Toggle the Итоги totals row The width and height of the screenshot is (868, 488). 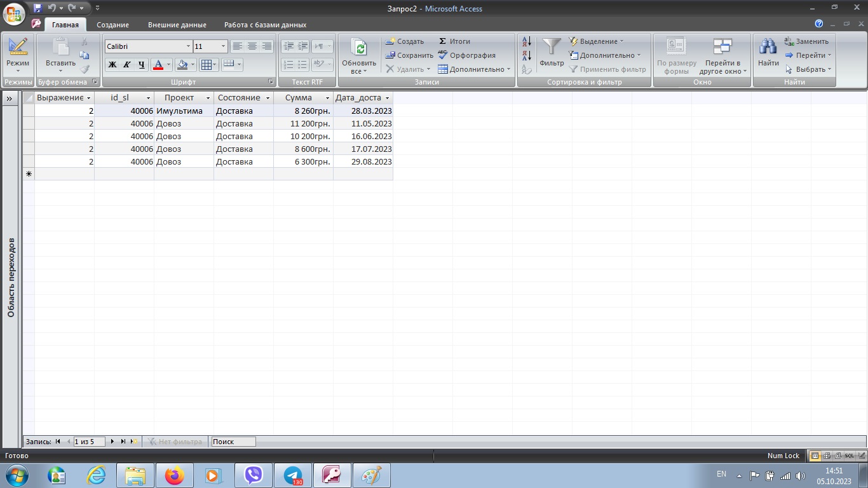[455, 41]
